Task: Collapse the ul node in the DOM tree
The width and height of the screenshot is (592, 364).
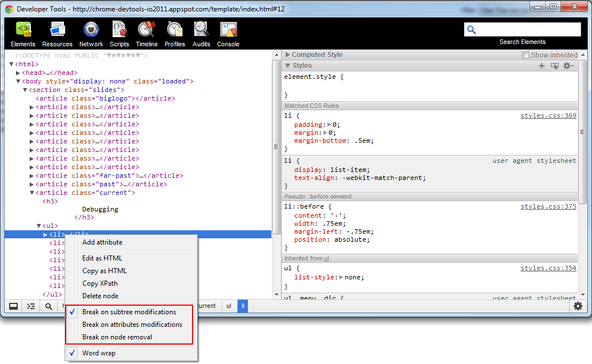Action: (38, 226)
